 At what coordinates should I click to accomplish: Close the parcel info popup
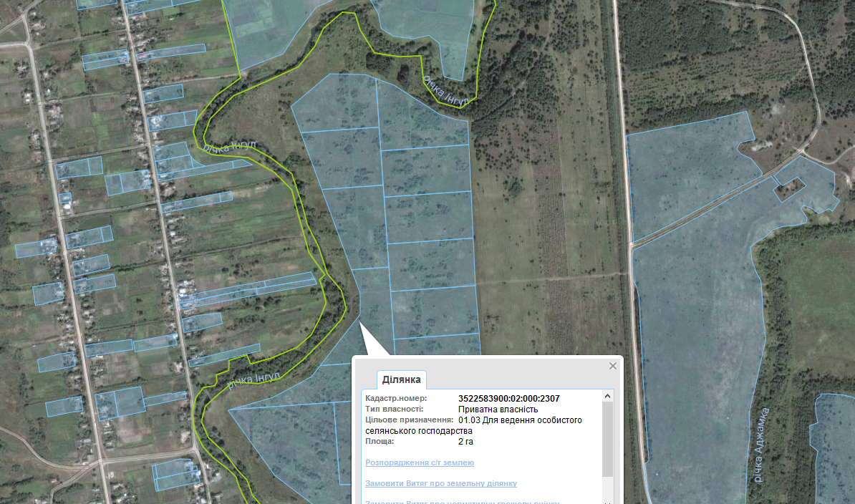(612, 366)
